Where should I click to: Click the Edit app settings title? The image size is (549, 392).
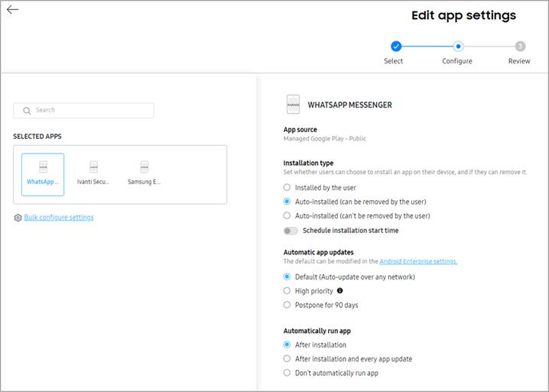click(463, 15)
